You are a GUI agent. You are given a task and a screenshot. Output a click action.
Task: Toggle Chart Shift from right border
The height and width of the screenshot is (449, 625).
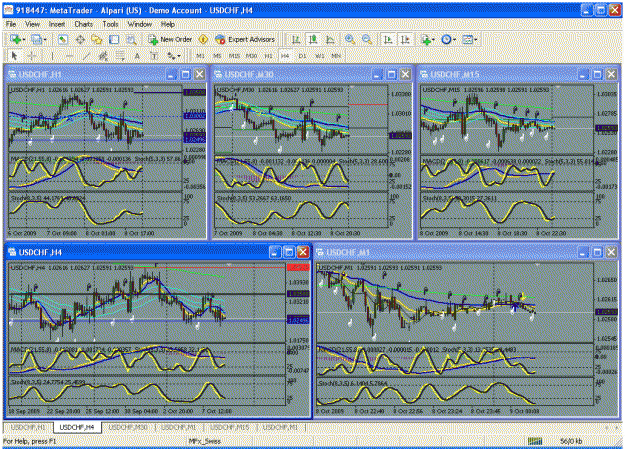point(405,39)
